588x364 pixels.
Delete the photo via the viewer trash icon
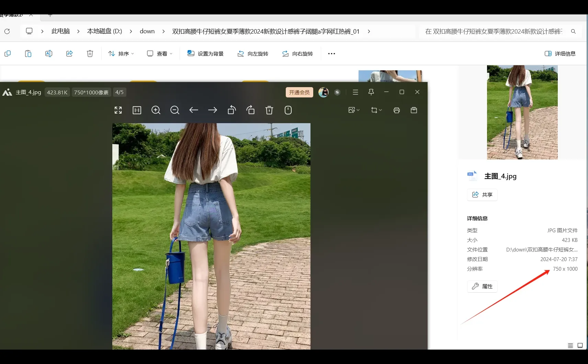269,110
